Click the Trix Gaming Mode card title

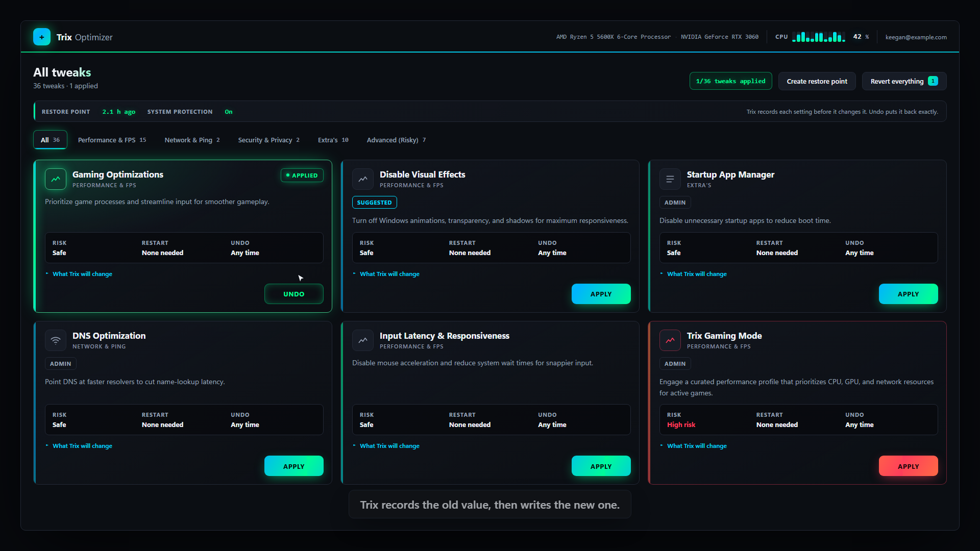[724, 336]
